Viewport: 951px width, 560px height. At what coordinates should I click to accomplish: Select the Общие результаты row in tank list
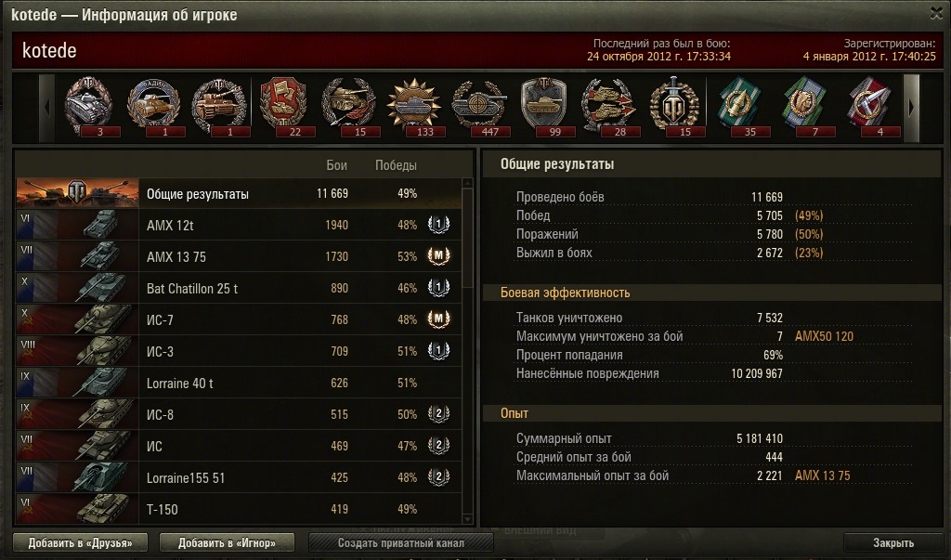(x=239, y=193)
